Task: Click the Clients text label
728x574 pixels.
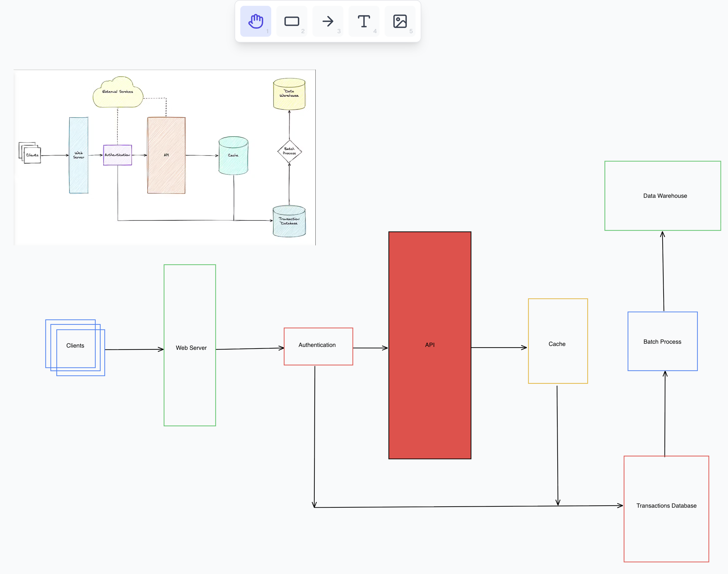Action: 75,346
